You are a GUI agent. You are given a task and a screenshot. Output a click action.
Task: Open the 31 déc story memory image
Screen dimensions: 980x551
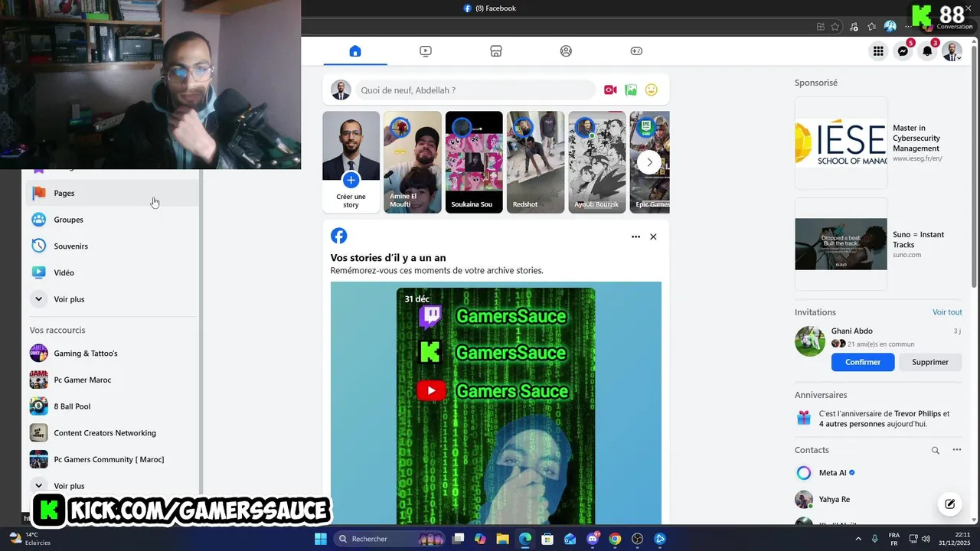(x=495, y=406)
